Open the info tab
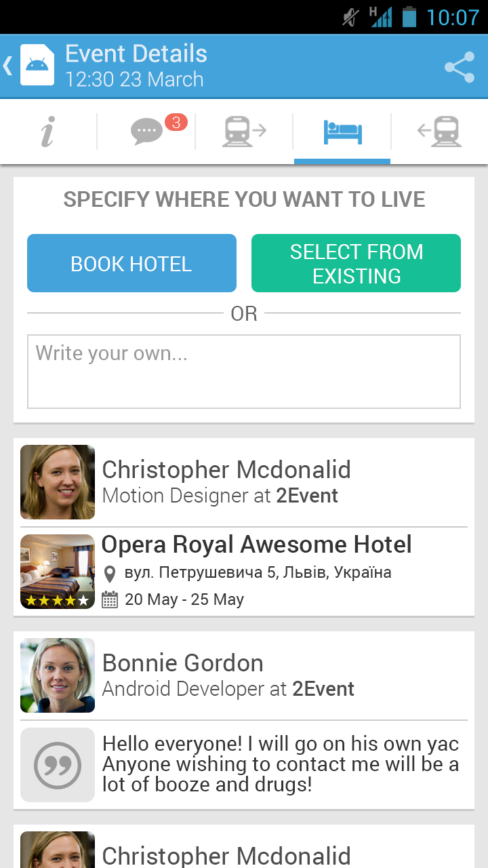Screen dimensions: 488x868 pyautogui.click(x=47, y=131)
